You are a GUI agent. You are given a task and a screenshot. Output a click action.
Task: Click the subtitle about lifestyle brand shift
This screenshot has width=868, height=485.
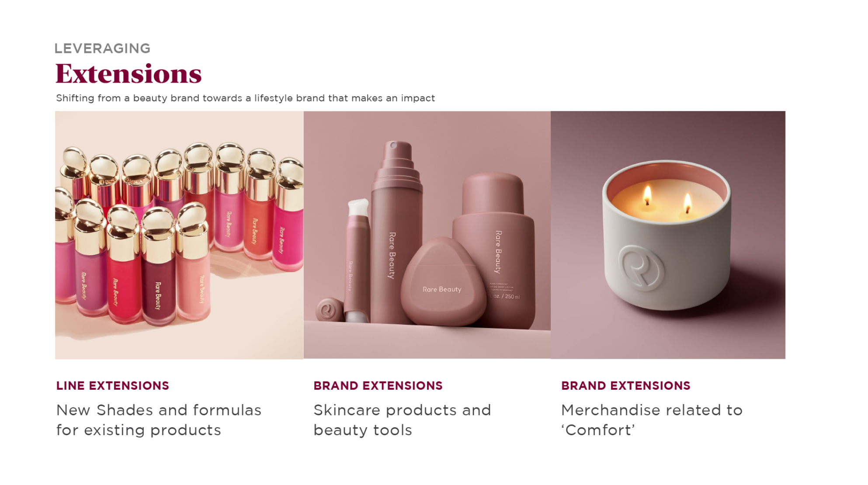point(245,98)
